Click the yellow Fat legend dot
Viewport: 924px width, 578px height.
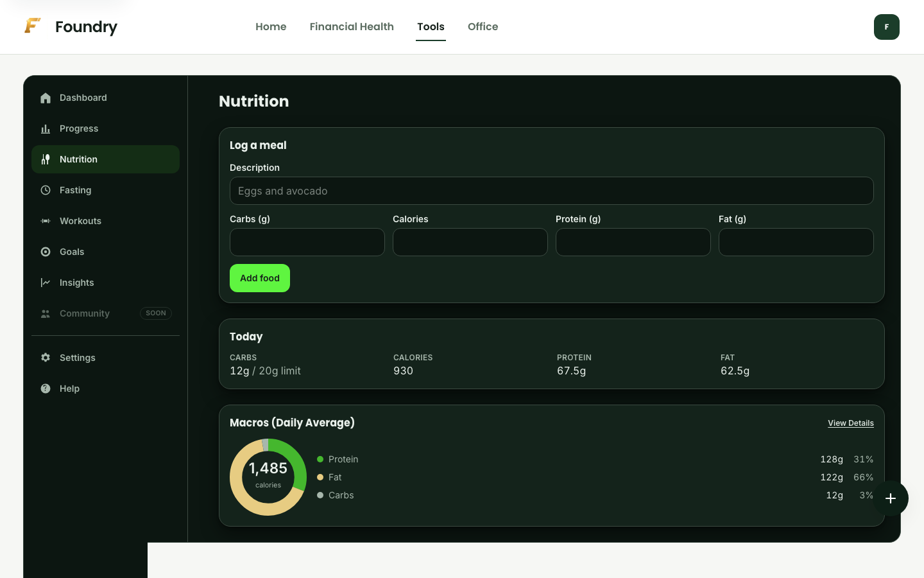(x=320, y=477)
